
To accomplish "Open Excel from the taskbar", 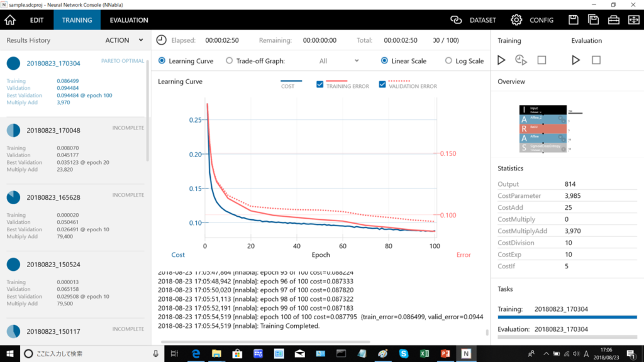I will point(425,353).
